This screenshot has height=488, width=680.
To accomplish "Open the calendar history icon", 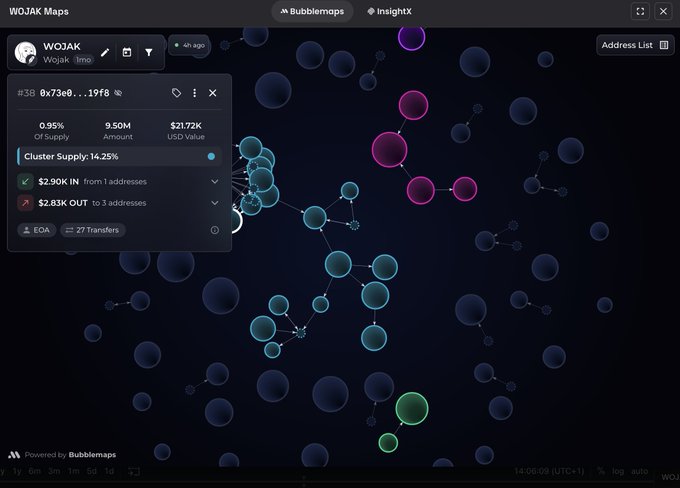I will tap(127, 52).
